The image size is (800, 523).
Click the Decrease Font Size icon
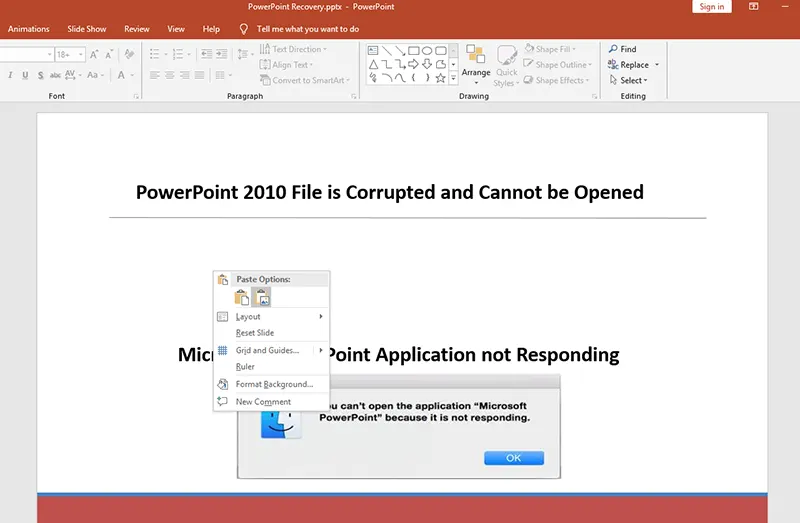tap(109, 55)
